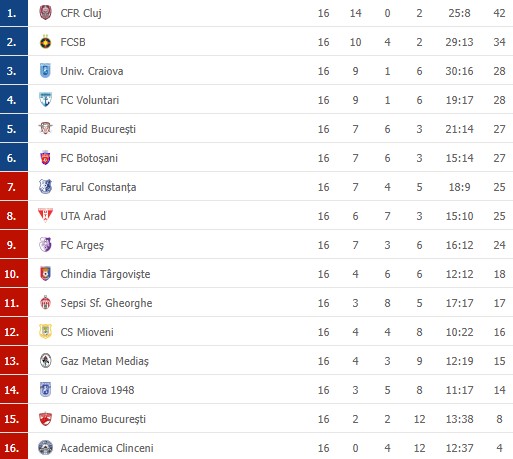This screenshot has height=459, width=513.
Task: Click the blue rank 1 position cell
Action: click(14, 13)
